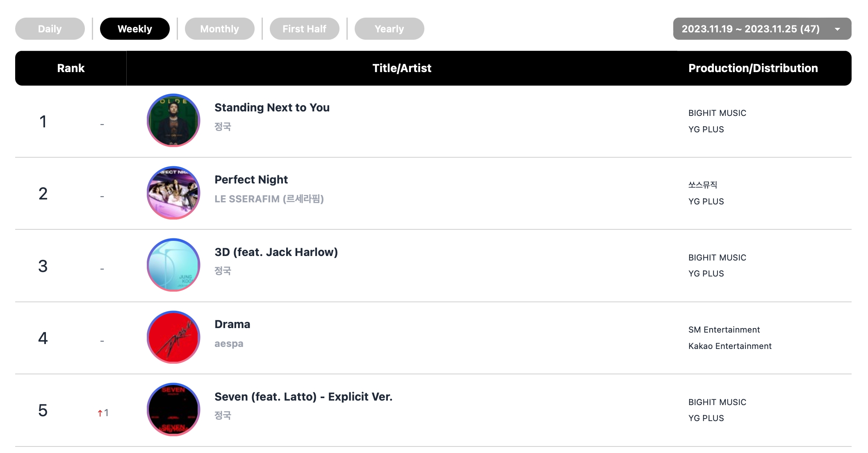The width and height of the screenshot is (868, 453).
Task: Select the Weekly chart tab
Action: (x=135, y=29)
